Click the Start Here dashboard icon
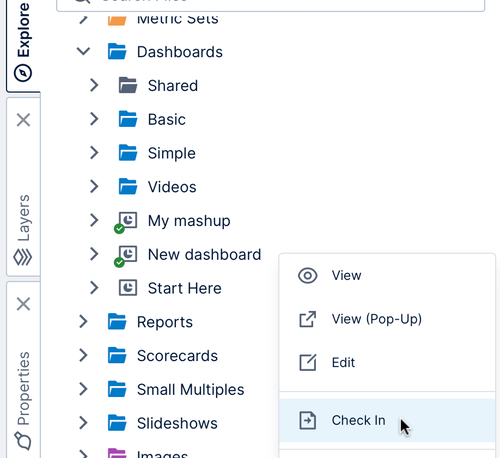This screenshot has height=458, width=500. [x=128, y=288]
